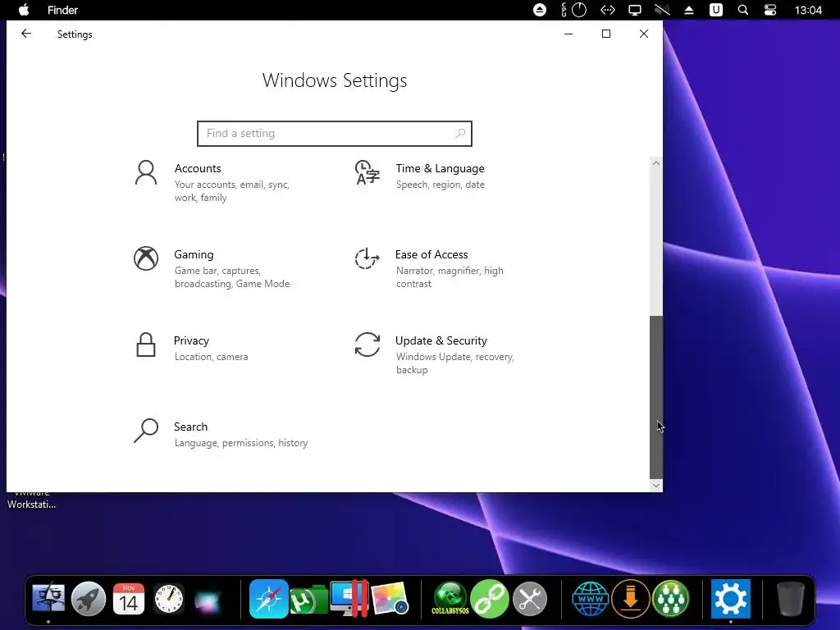The image size is (840, 630).
Task: Launch Safari compass icon in dock
Action: pyautogui.click(x=268, y=599)
